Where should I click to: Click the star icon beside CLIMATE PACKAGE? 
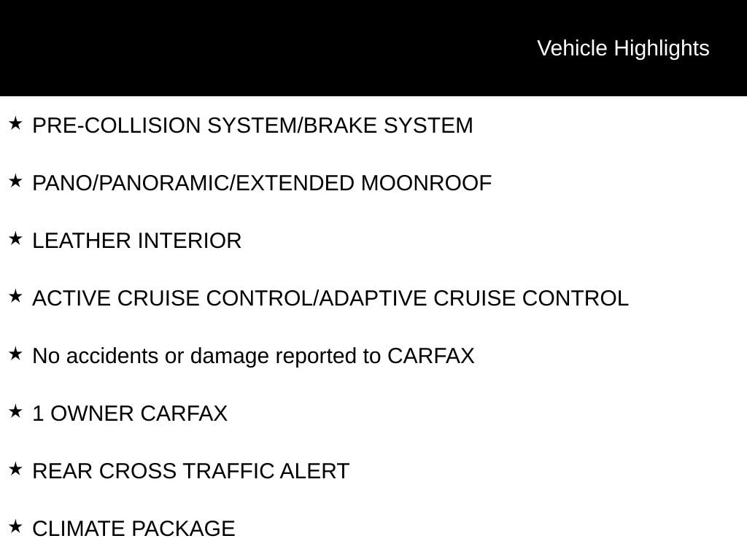click(15, 526)
